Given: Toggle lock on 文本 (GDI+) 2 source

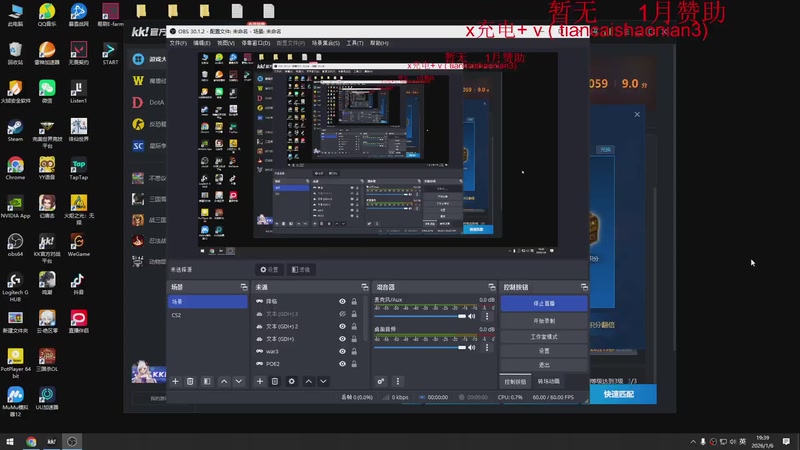Looking at the screenshot, I should (354, 326).
